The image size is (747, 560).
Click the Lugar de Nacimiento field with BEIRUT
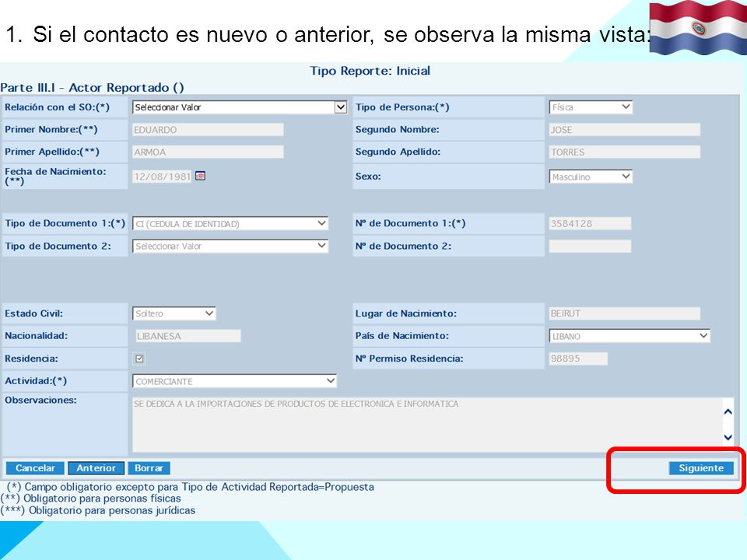pos(625,313)
